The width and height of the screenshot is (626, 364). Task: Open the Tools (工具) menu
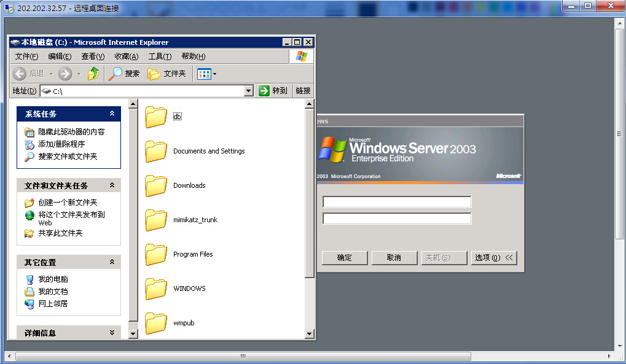tap(160, 56)
